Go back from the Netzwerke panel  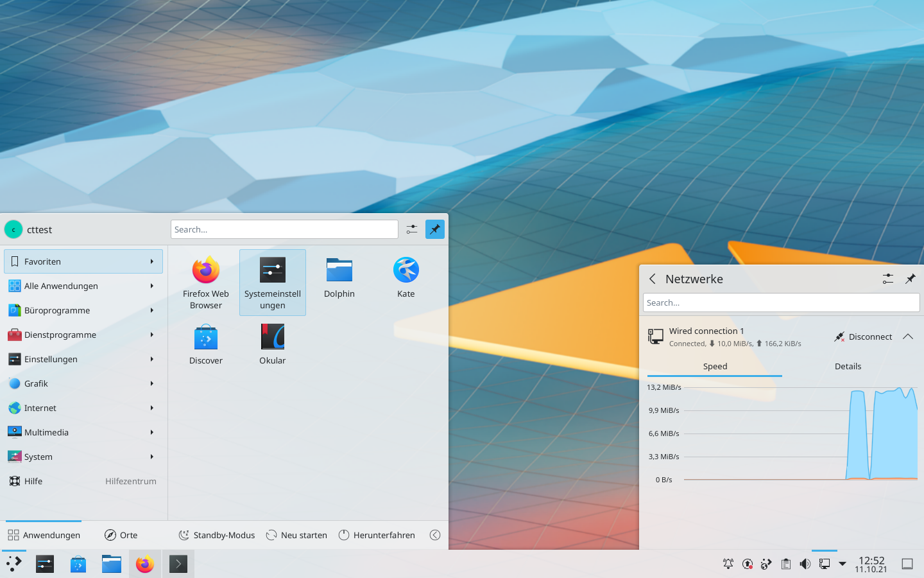(653, 279)
